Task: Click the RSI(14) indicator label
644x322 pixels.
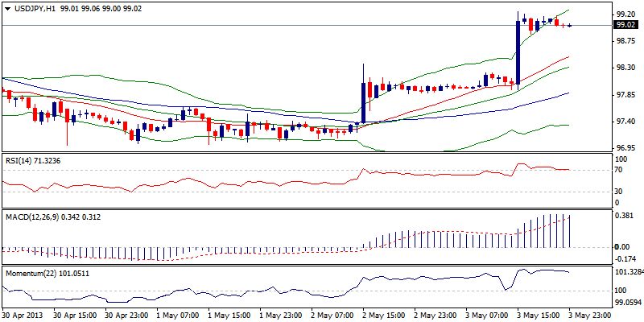Action: (x=20, y=162)
